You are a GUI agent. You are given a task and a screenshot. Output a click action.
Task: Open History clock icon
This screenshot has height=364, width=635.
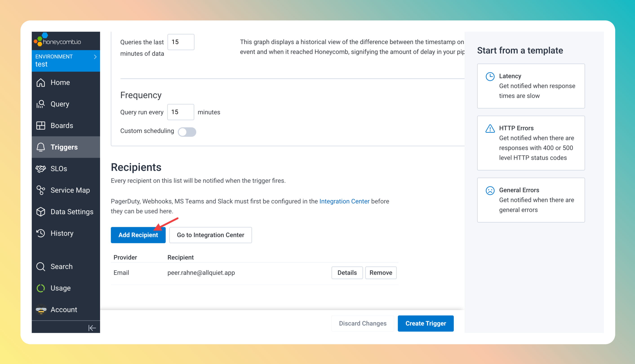coord(41,233)
